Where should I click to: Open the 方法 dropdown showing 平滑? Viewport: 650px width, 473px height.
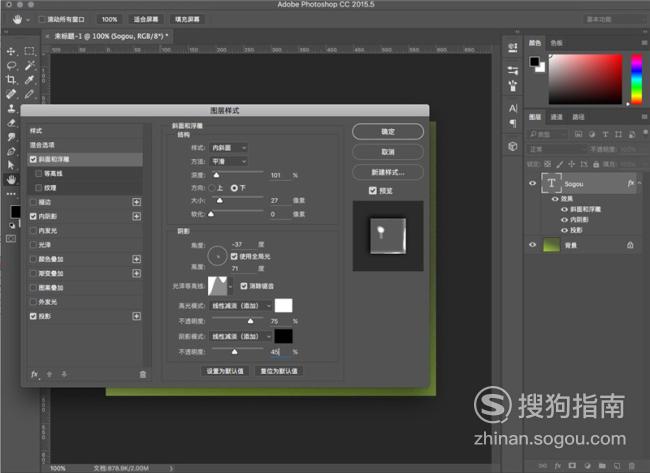click(x=229, y=161)
